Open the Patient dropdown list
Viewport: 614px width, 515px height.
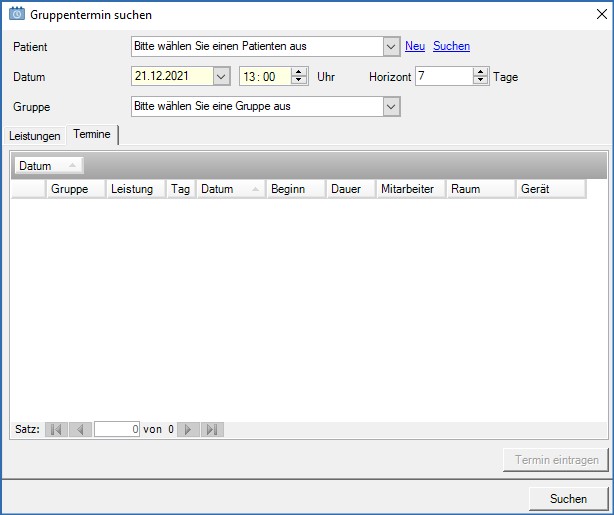(x=391, y=46)
